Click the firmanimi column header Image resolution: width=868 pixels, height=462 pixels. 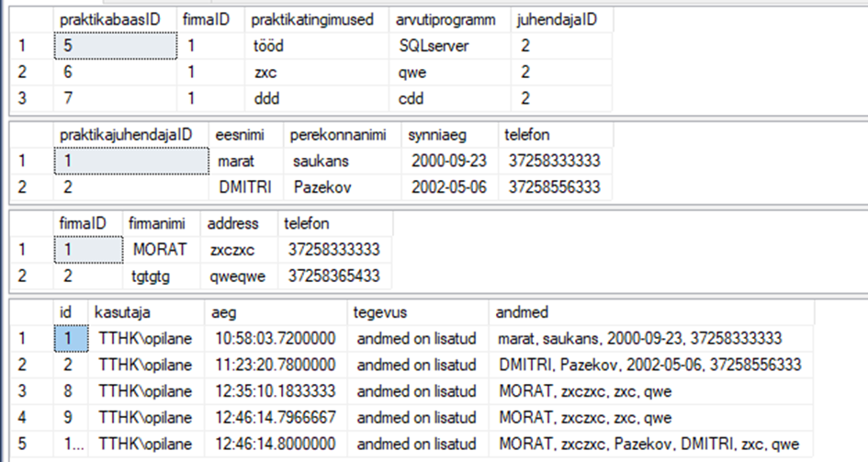coord(162,223)
